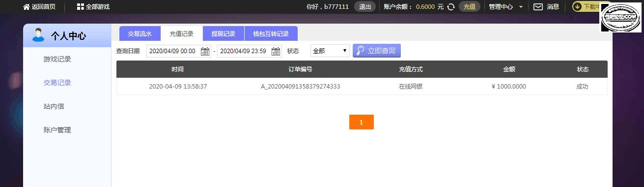The height and width of the screenshot is (187, 644).
Task: Open the 消息 envelope icon
Action: [x=538, y=7]
